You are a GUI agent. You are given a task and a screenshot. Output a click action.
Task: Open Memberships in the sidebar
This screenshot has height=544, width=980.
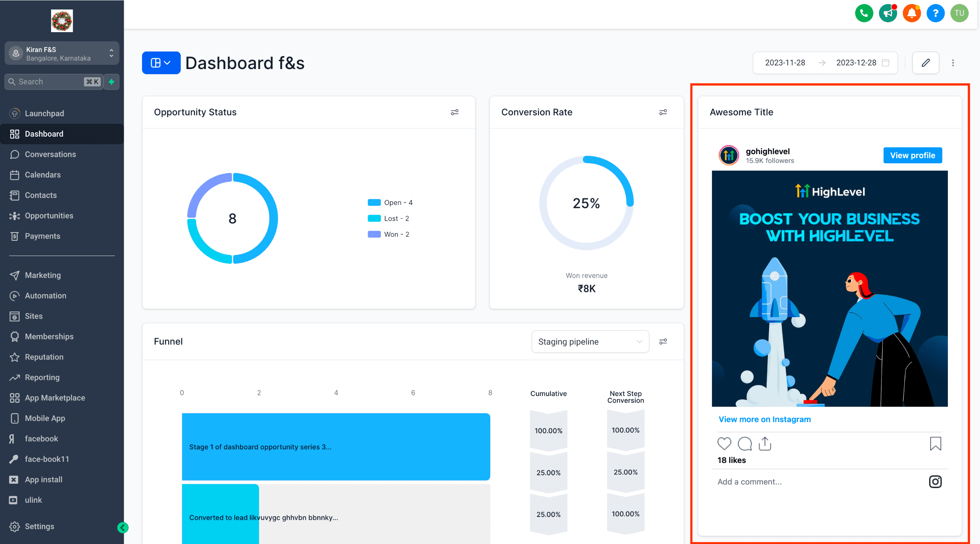pos(62,336)
